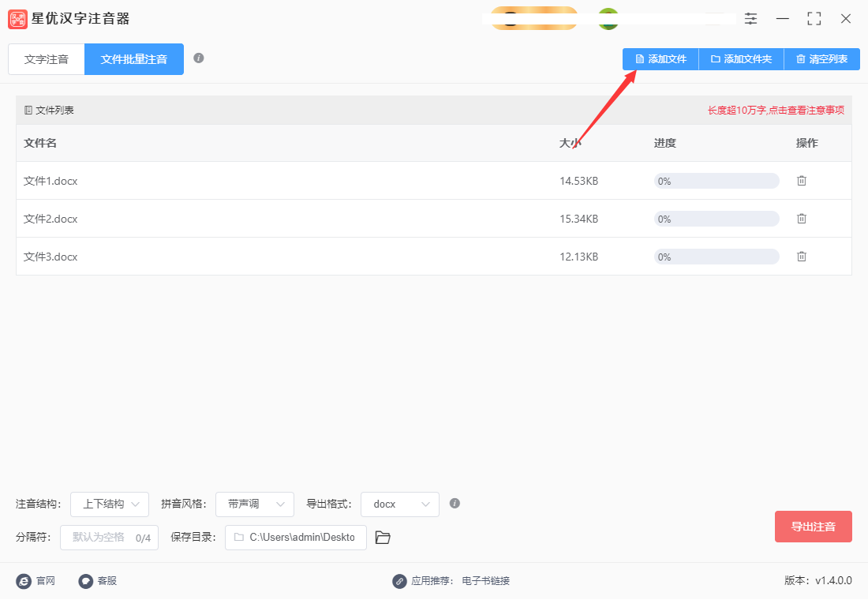Delete 文件3.docx with its trash icon

[802, 257]
